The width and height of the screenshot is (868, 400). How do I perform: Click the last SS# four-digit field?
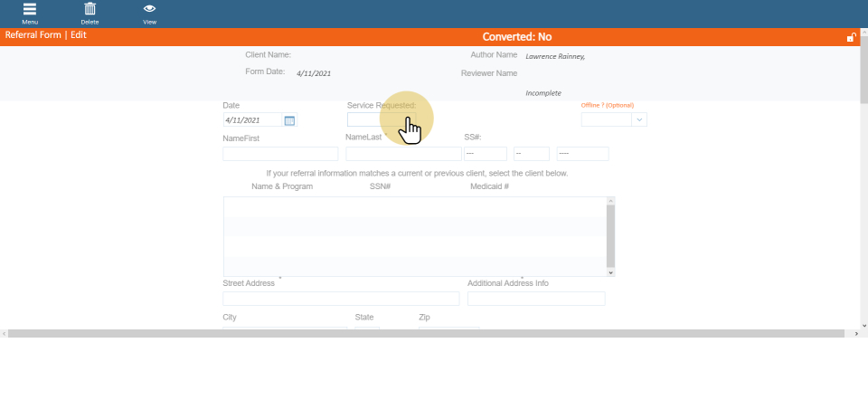[x=582, y=154]
